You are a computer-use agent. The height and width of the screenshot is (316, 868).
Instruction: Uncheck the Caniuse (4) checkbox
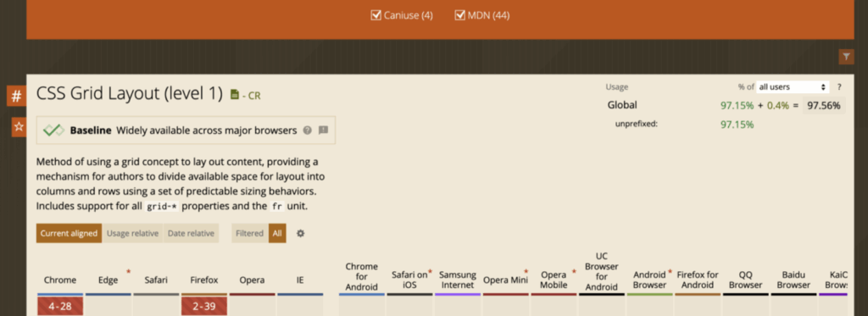[x=376, y=15]
